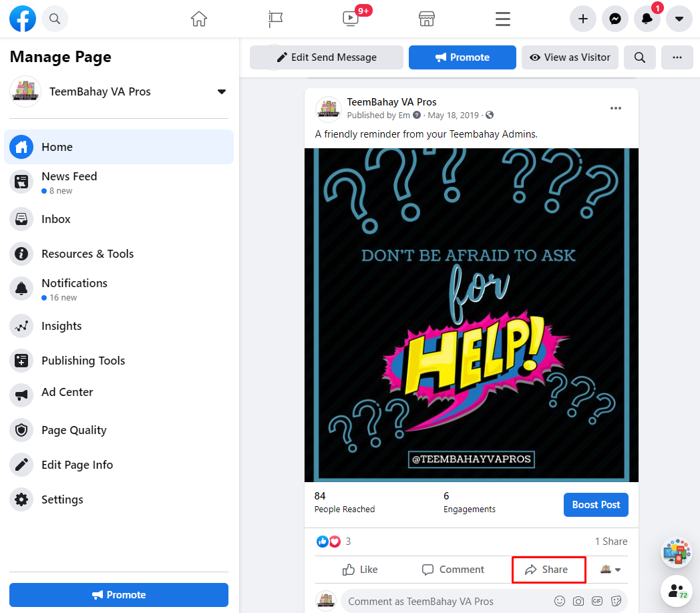
Task: Open the account menu caret at top right
Action: click(679, 19)
